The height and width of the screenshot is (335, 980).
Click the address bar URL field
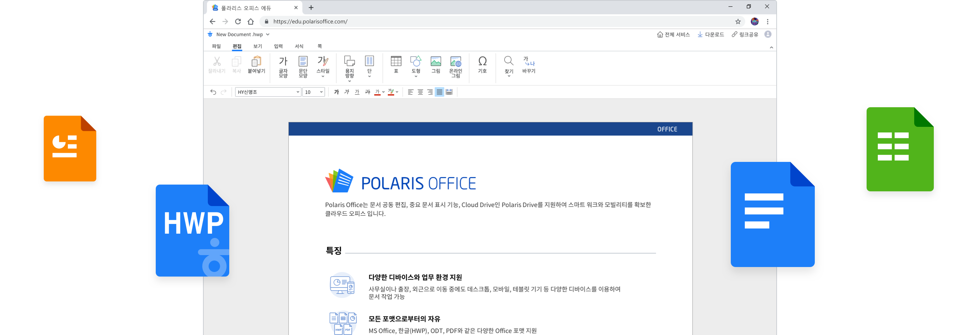[502, 21]
